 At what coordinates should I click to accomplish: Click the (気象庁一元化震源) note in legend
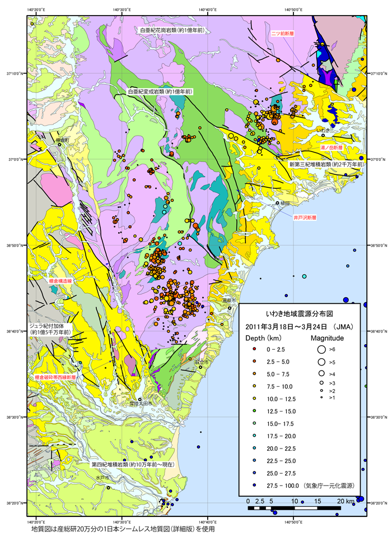point(329,485)
